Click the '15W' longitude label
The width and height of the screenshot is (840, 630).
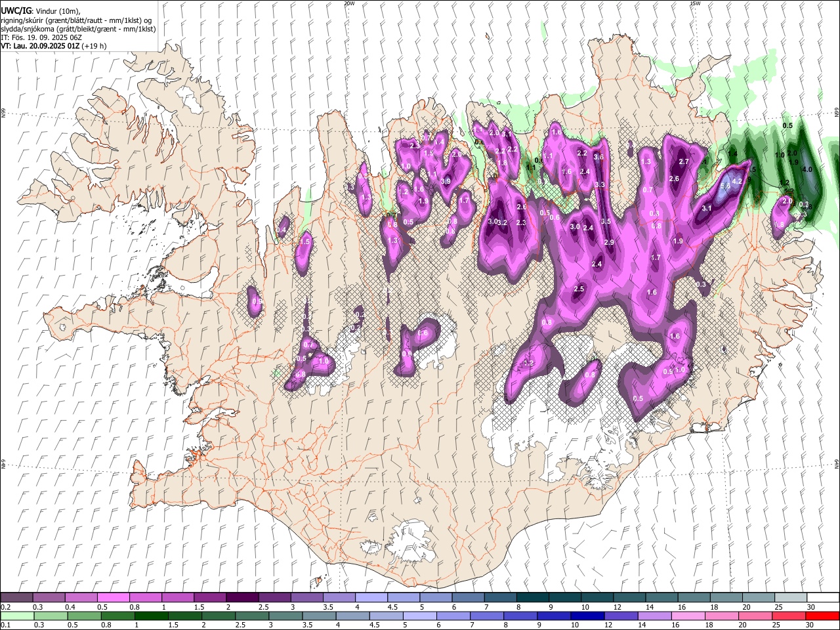point(695,3)
